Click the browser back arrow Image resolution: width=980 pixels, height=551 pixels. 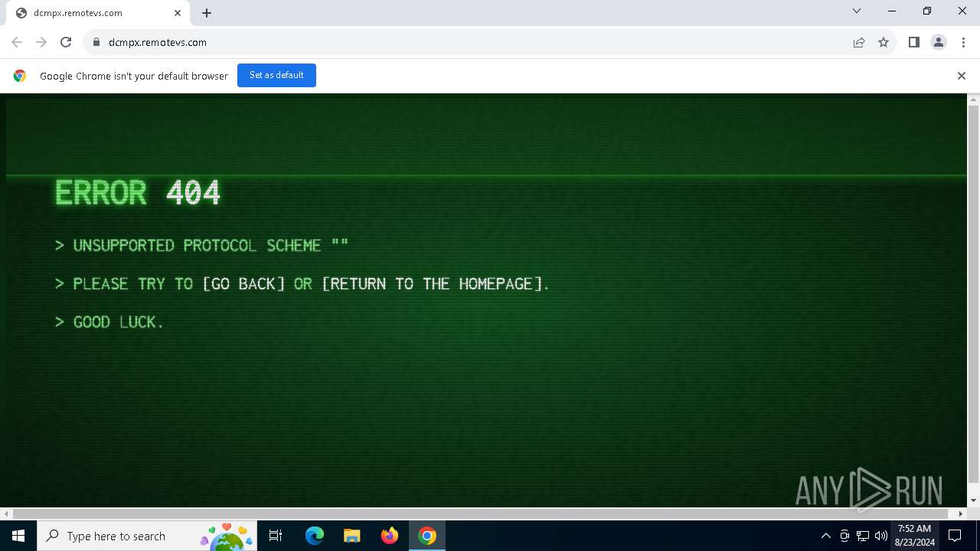pos(17,42)
